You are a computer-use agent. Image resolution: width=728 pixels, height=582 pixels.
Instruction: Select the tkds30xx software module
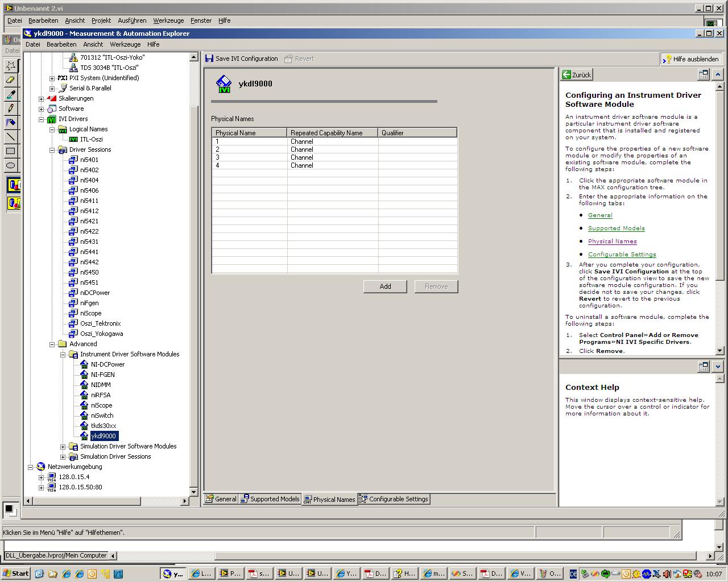(x=104, y=426)
